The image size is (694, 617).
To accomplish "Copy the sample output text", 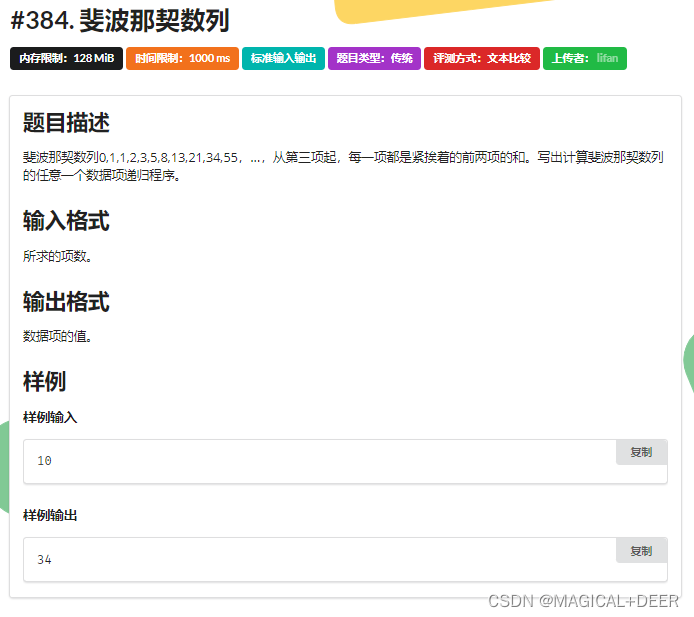I will point(641,551).
